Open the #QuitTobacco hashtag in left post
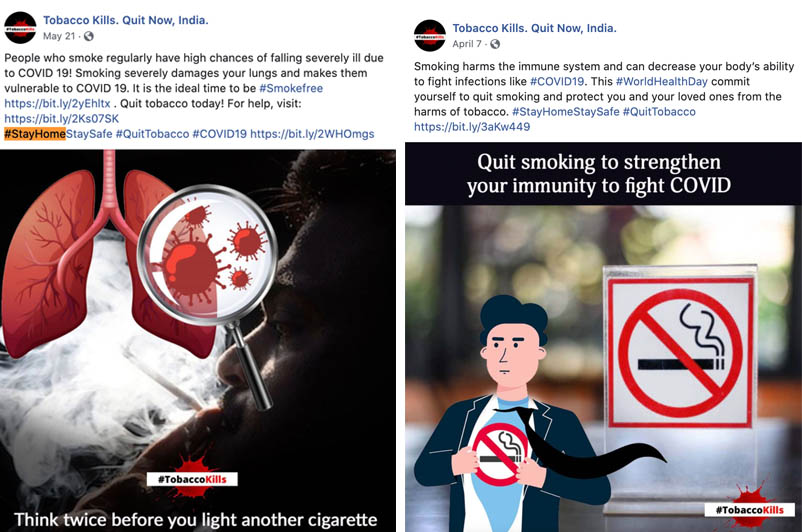The height and width of the screenshot is (532, 802). [152, 134]
